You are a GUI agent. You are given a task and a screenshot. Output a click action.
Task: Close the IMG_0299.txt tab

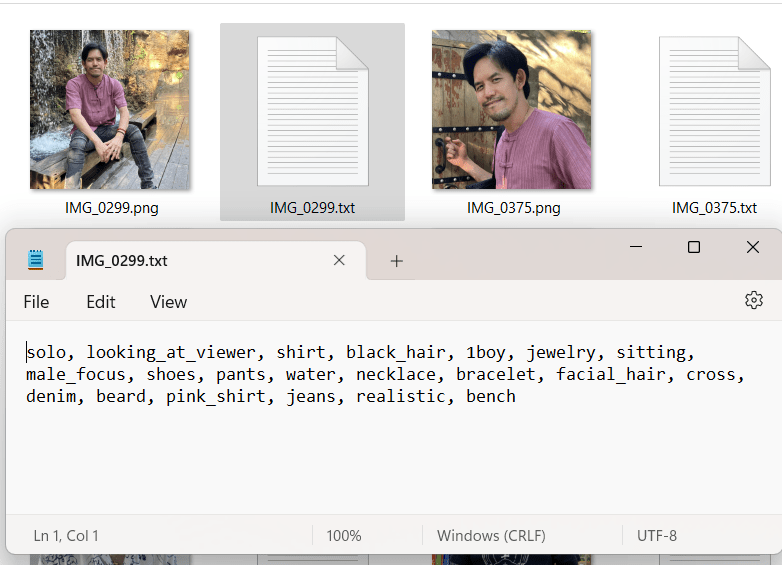[x=339, y=260]
